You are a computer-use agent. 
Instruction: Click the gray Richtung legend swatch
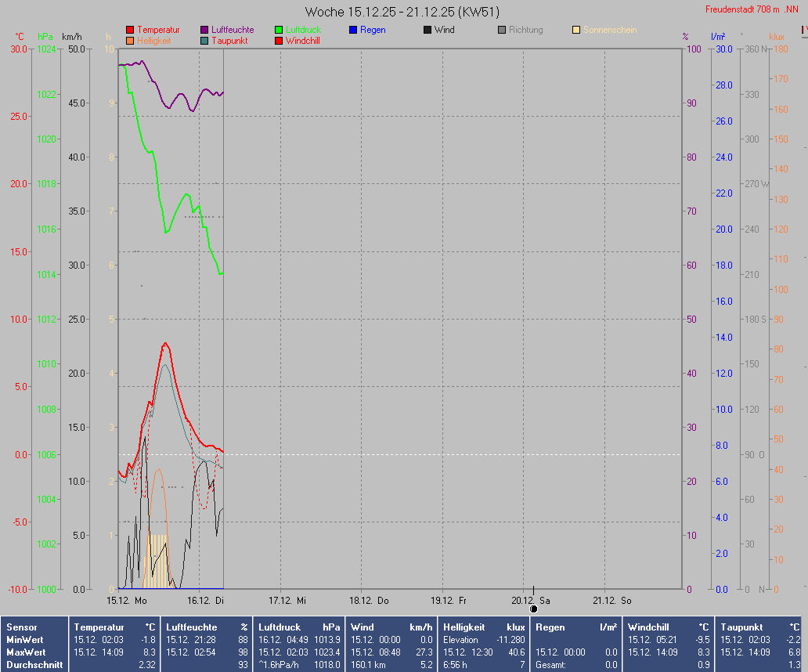pyautogui.click(x=502, y=30)
